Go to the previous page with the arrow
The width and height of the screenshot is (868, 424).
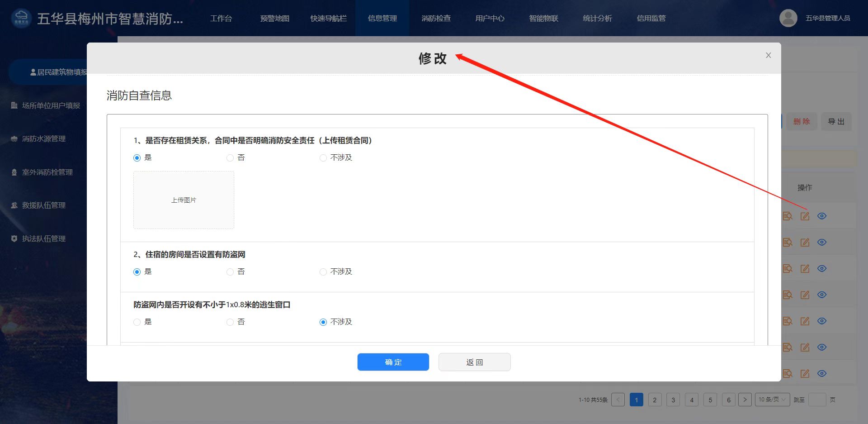pyautogui.click(x=618, y=400)
